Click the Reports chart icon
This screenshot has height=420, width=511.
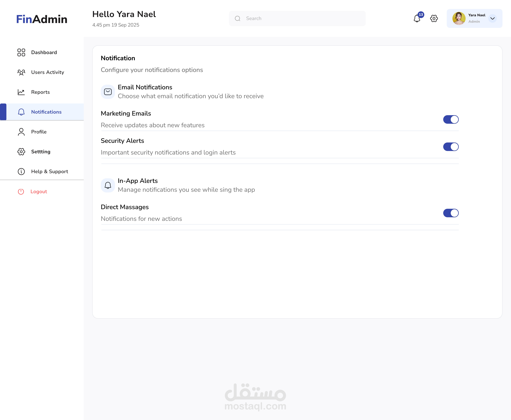point(21,92)
